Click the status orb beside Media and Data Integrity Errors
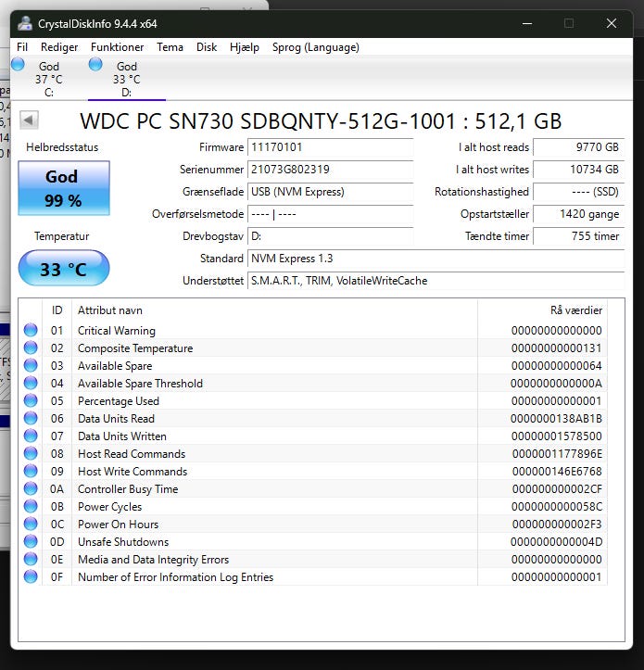The image size is (644, 670). pyautogui.click(x=32, y=560)
